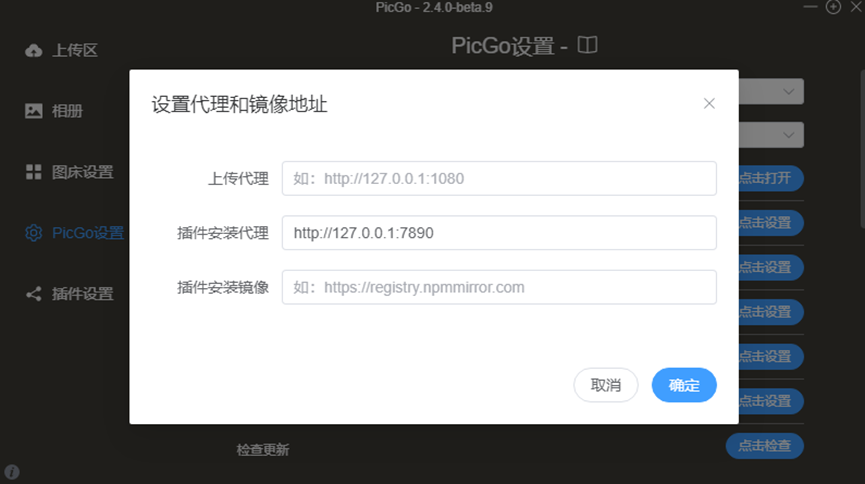
Task: Click the 检查更新 label
Action: tap(263, 450)
